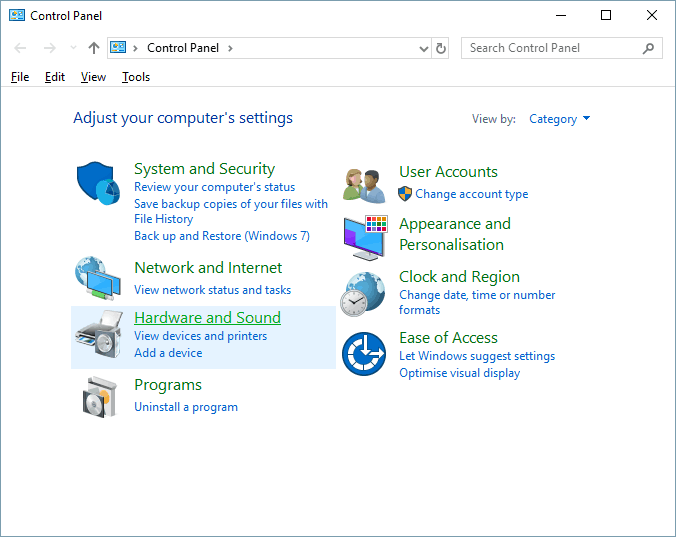The image size is (676, 537).
Task: Close the Control Panel window
Action: pos(651,16)
